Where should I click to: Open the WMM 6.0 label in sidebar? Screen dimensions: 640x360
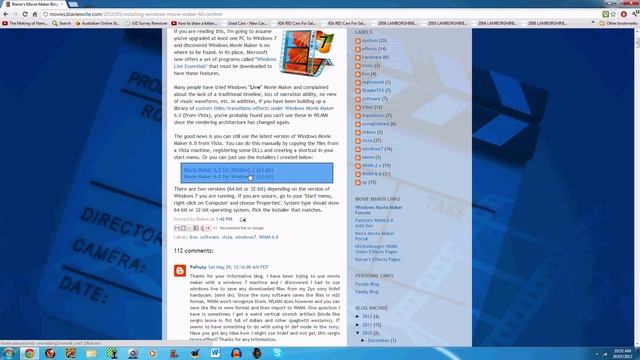tap(371, 174)
